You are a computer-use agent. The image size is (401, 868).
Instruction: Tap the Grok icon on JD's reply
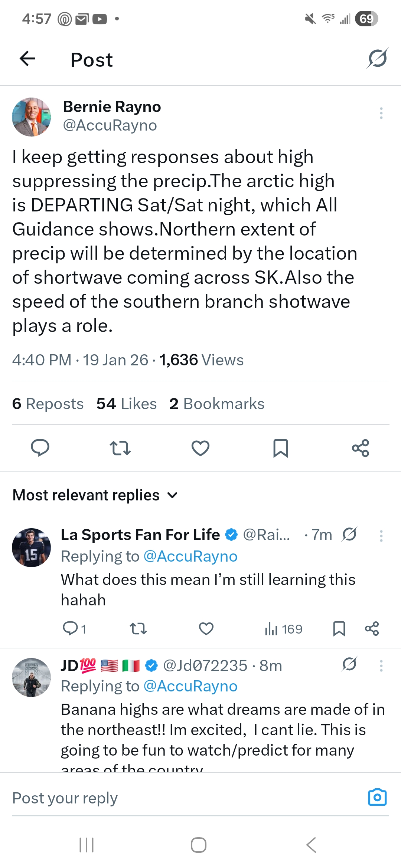[x=349, y=664]
